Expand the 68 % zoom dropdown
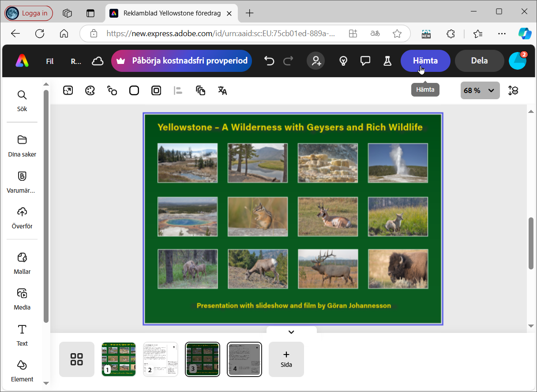The image size is (537, 392). (480, 90)
